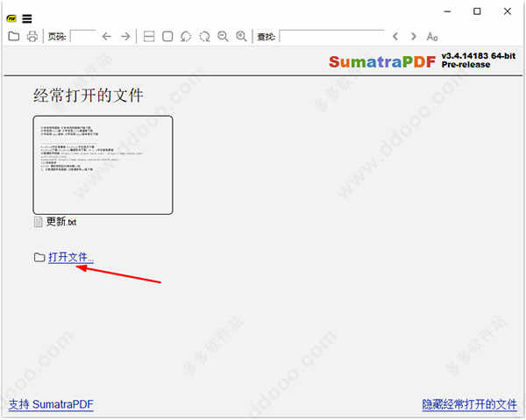Screen dimensions: 526x420
Task: Click the SumatraPDF app logo icon
Action: (x=11, y=18)
